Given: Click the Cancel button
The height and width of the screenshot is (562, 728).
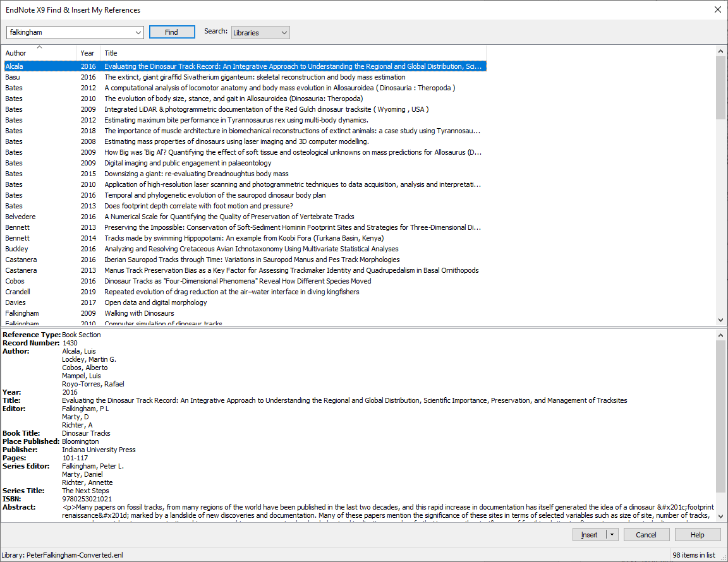Looking at the screenshot, I should [x=646, y=534].
